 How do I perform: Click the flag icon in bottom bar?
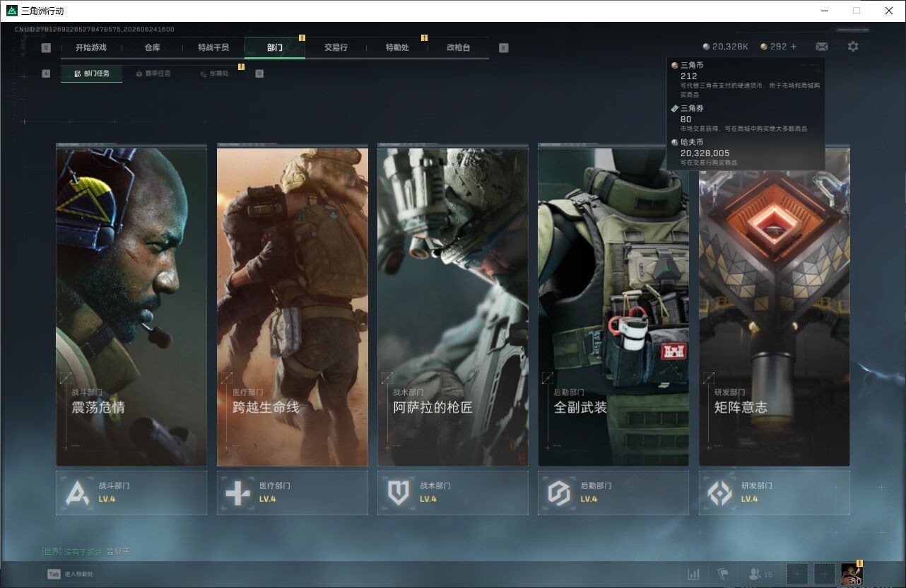(x=722, y=574)
